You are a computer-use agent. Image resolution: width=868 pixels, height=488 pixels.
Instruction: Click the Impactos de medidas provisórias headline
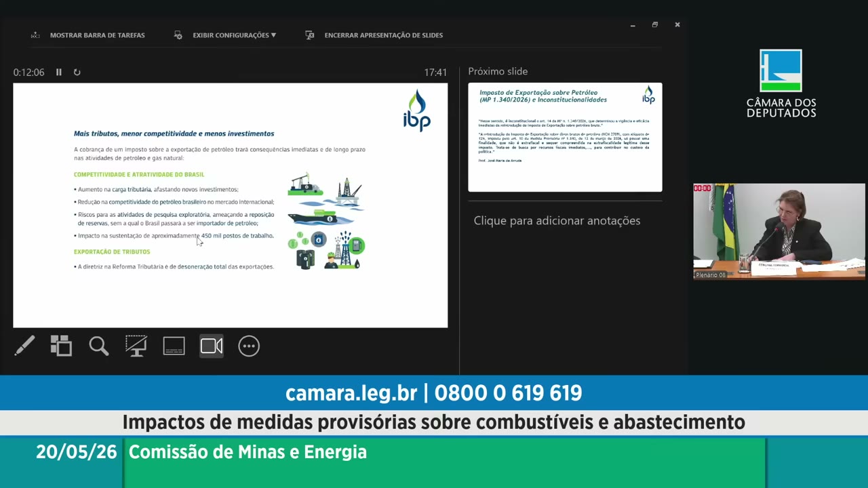[x=434, y=422]
